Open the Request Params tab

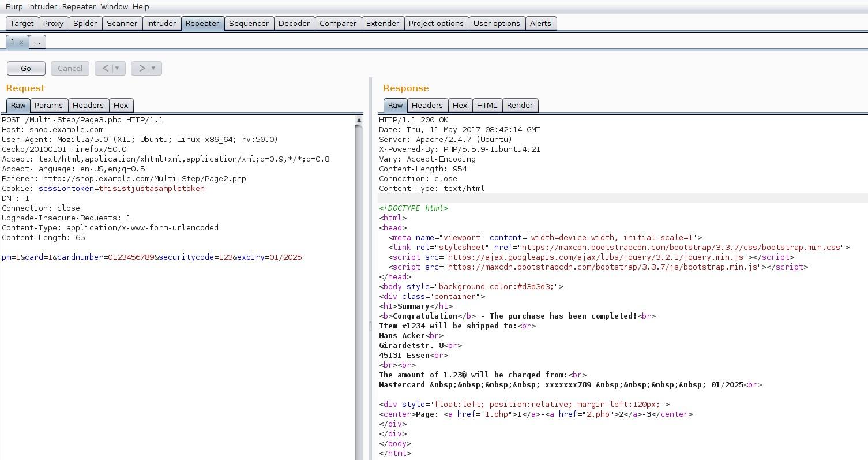pyautogui.click(x=48, y=105)
